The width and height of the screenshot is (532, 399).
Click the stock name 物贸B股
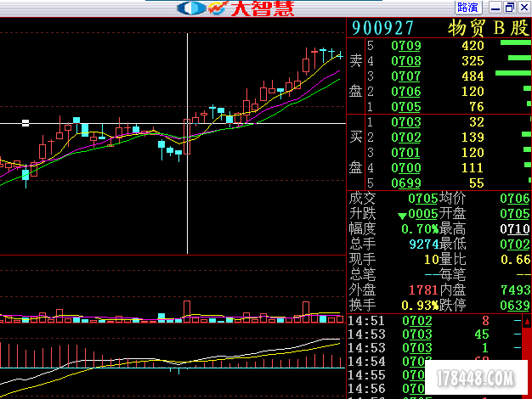(x=488, y=28)
